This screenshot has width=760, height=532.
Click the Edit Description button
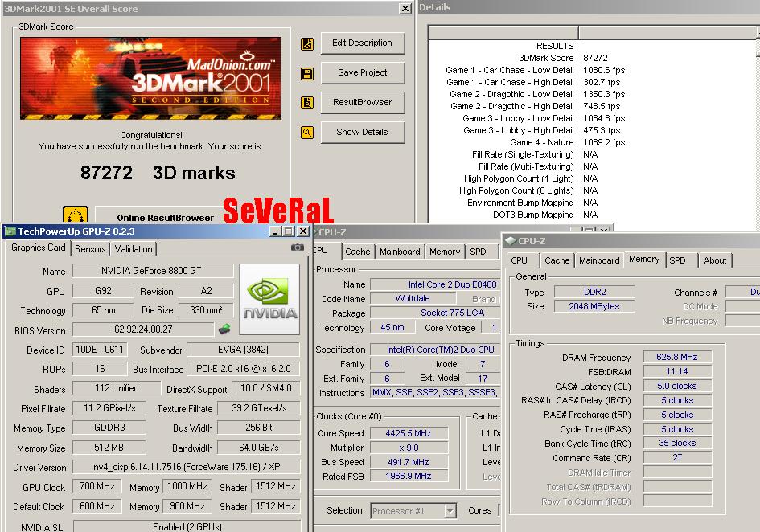(x=362, y=43)
